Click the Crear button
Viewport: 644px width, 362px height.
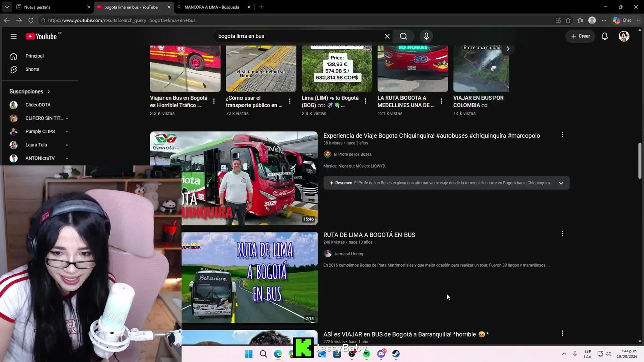point(580,36)
